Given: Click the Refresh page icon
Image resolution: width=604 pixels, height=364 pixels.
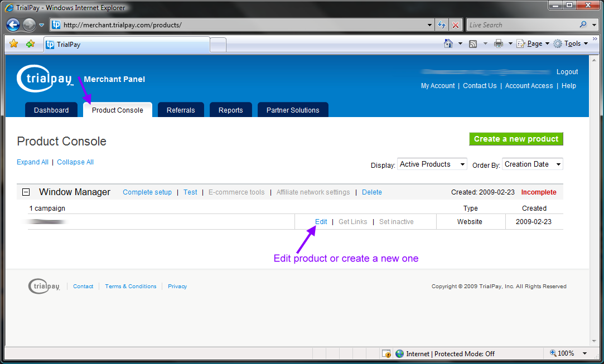Looking at the screenshot, I should point(442,25).
